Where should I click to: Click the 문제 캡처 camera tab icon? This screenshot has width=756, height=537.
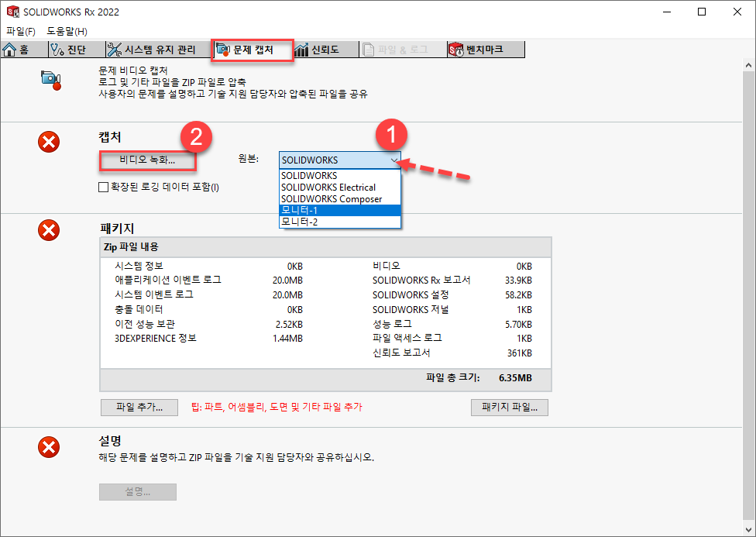pos(223,50)
